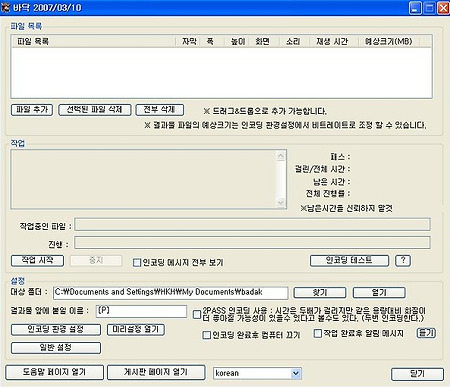
Task: Open help with the ? button
Action: click(403, 260)
